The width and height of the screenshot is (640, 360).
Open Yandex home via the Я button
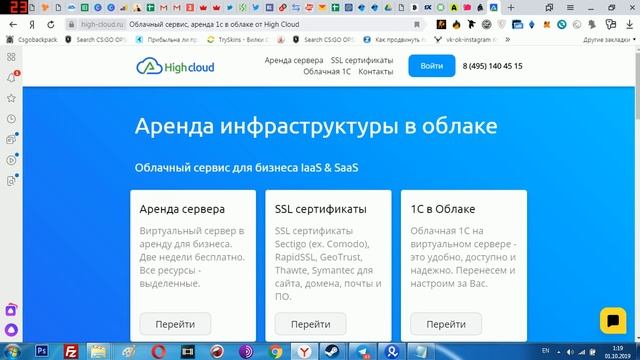click(32, 24)
